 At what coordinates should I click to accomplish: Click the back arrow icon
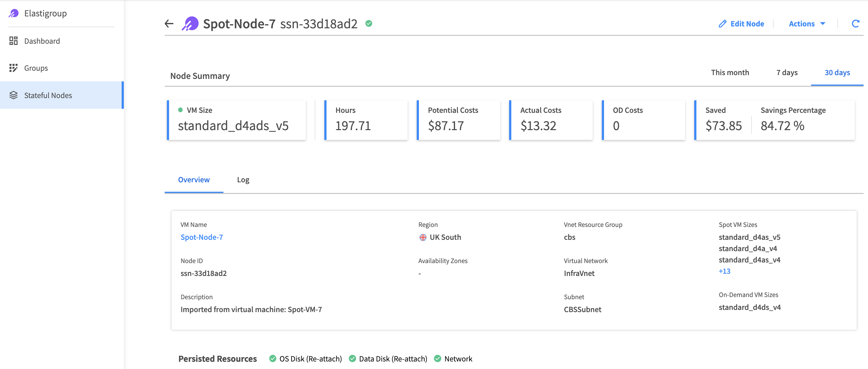pyautogui.click(x=169, y=24)
